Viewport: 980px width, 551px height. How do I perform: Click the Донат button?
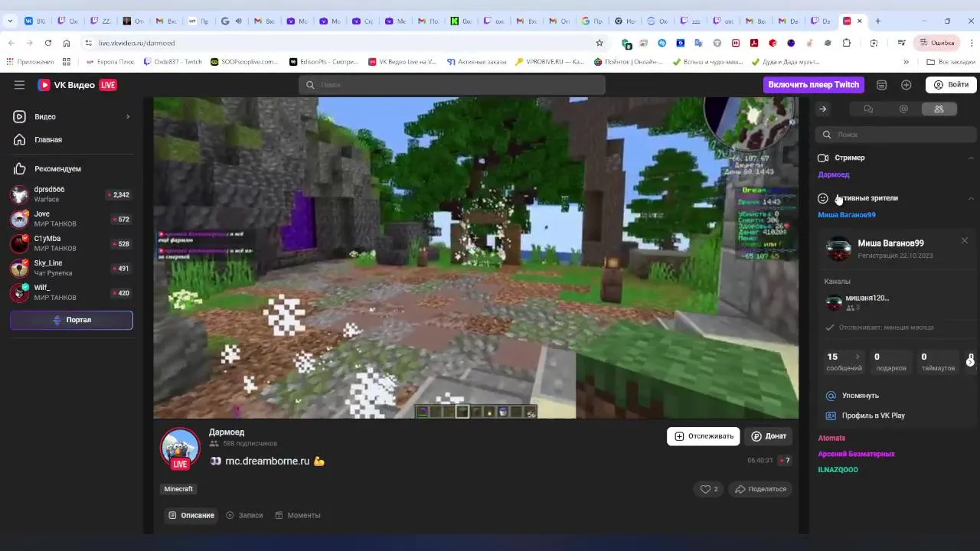(769, 436)
